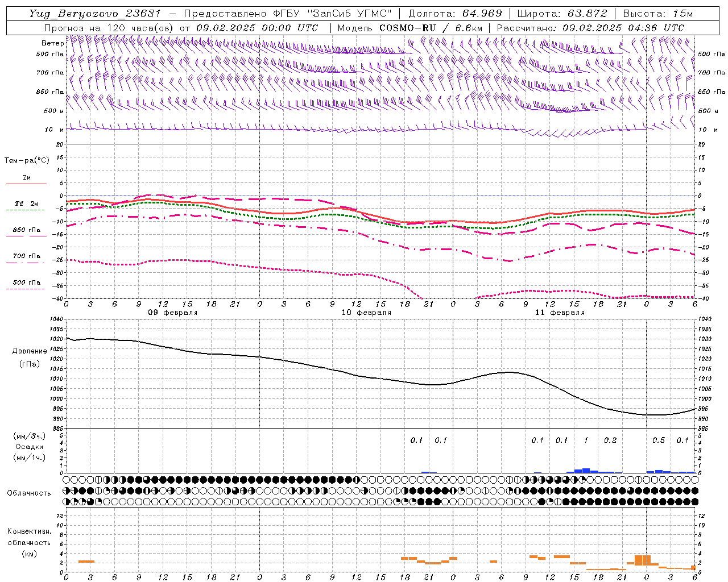Click the (мм/1ч.) precipitation unit label
Viewport: 728px width, 582px height.
[29, 458]
